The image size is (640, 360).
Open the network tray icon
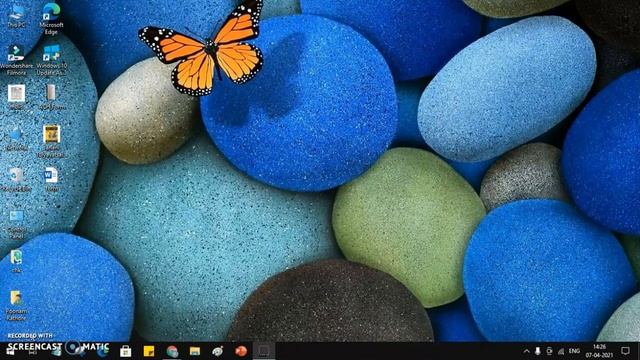[561, 351]
